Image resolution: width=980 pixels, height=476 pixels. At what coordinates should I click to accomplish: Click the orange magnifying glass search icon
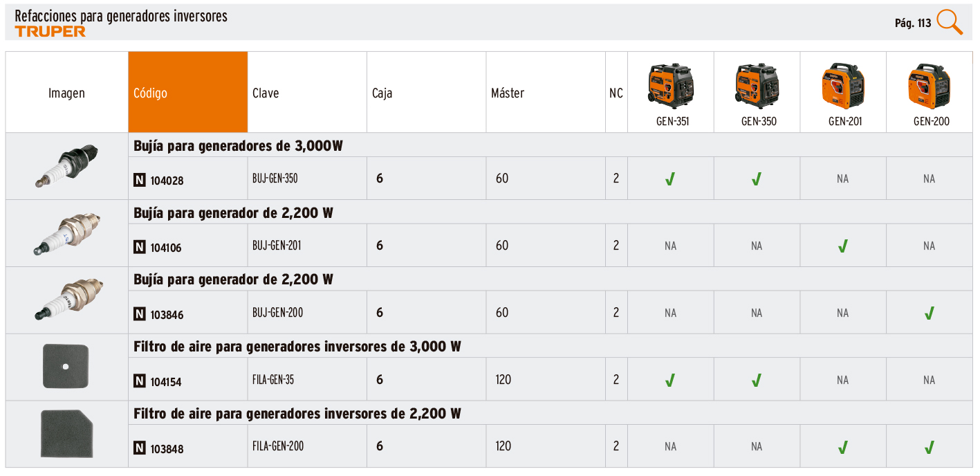tap(950, 22)
